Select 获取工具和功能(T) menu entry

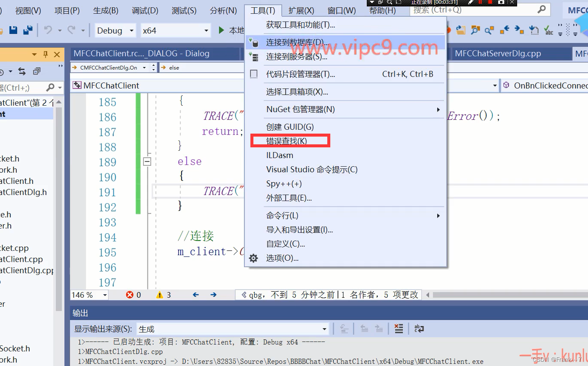346,25
